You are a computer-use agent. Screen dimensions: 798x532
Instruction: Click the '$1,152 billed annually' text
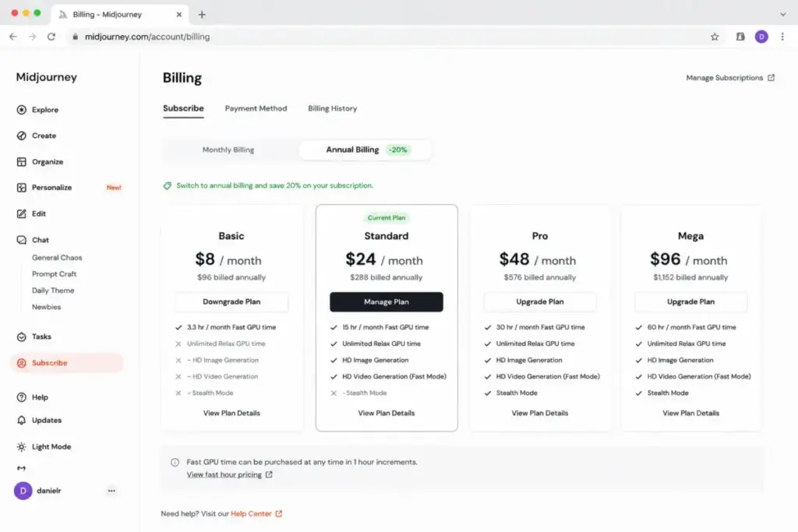(690, 278)
